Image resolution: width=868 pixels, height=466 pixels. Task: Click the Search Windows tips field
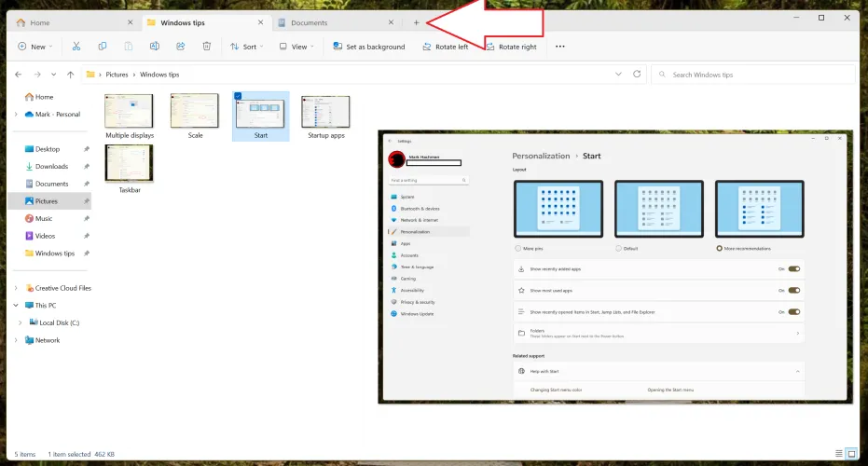[755, 75]
